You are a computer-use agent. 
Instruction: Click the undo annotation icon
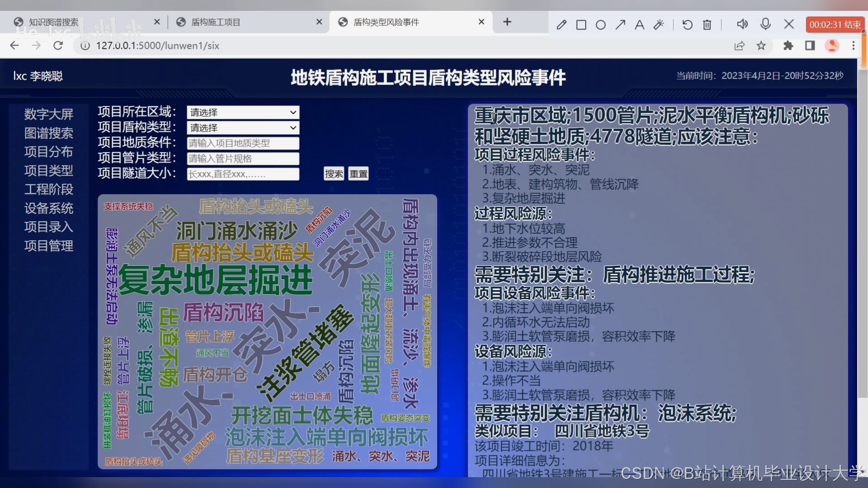click(x=688, y=24)
